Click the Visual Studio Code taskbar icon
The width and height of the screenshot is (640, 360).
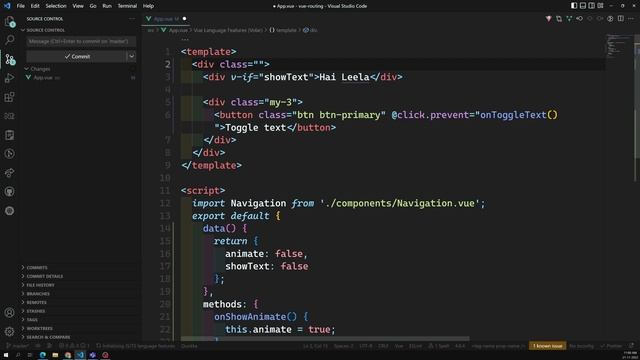(80, 355)
